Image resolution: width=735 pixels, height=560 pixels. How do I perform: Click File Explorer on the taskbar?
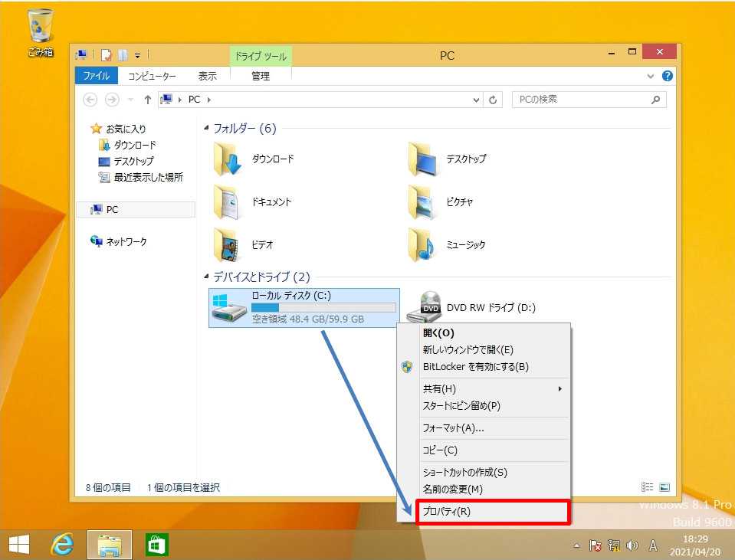click(x=110, y=545)
